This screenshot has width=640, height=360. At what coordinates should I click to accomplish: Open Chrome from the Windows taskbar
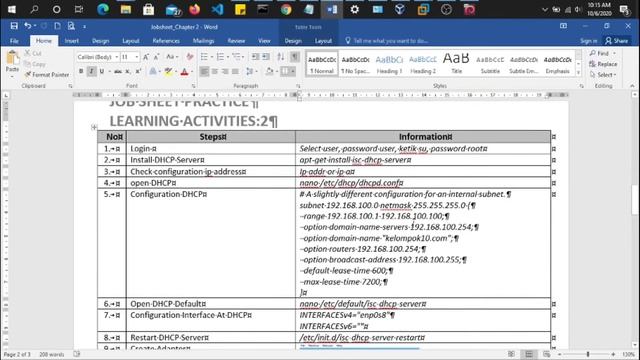pyautogui.click(x=286, y=9)
